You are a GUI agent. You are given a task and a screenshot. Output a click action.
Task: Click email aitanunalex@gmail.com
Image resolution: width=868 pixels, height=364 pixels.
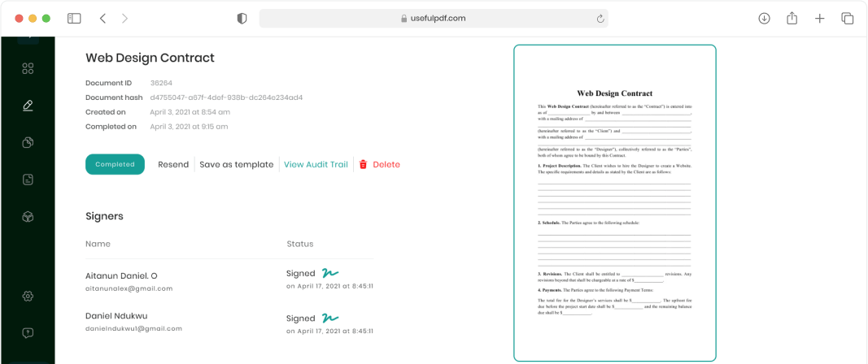129,288
